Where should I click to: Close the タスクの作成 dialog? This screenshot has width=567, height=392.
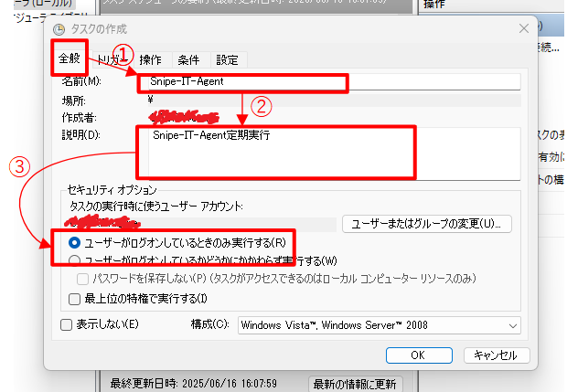(x=524, y=28)
